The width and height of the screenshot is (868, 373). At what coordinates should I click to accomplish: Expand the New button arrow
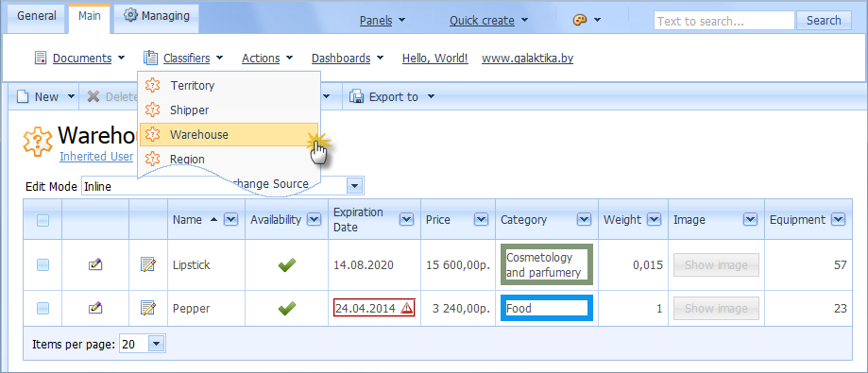point(71,97)
